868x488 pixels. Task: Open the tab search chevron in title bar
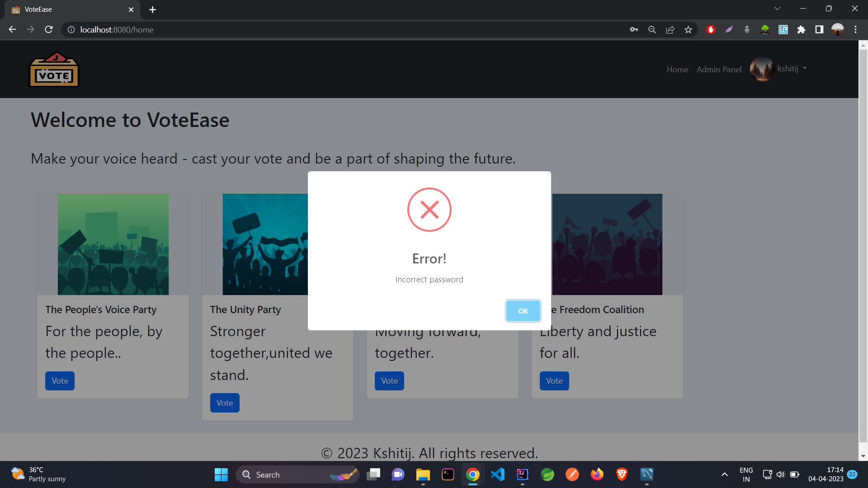(777, 9)
